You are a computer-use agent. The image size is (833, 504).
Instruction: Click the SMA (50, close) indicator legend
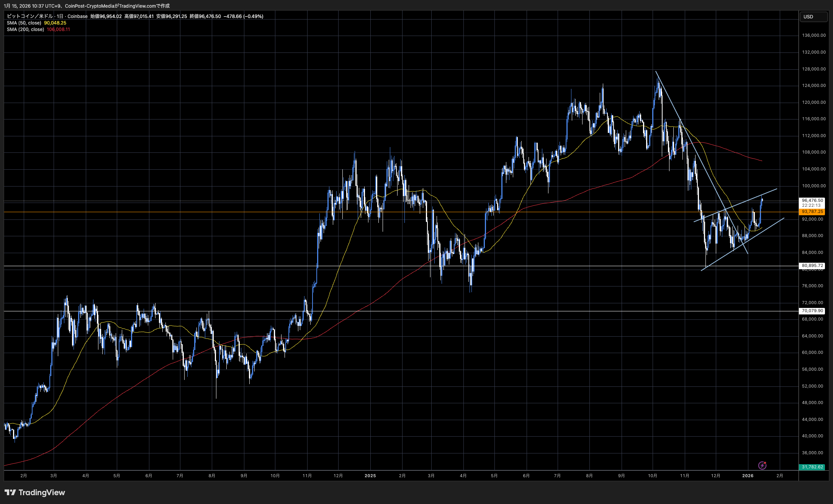pos(24,23)
